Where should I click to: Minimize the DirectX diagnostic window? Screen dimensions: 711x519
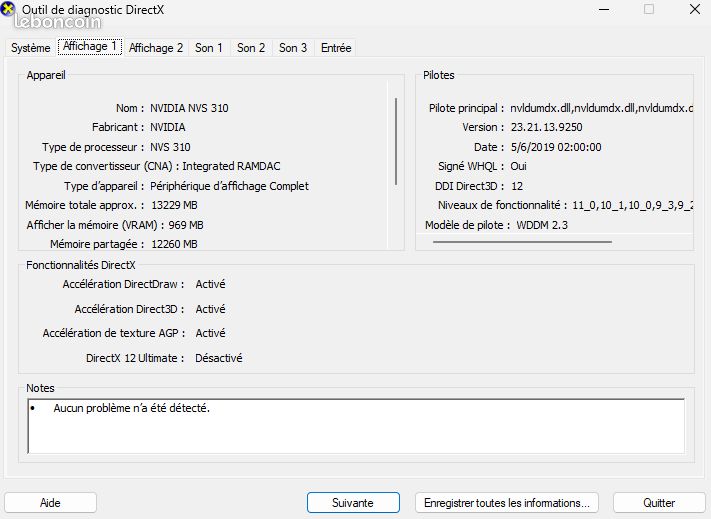coord(604,10)
